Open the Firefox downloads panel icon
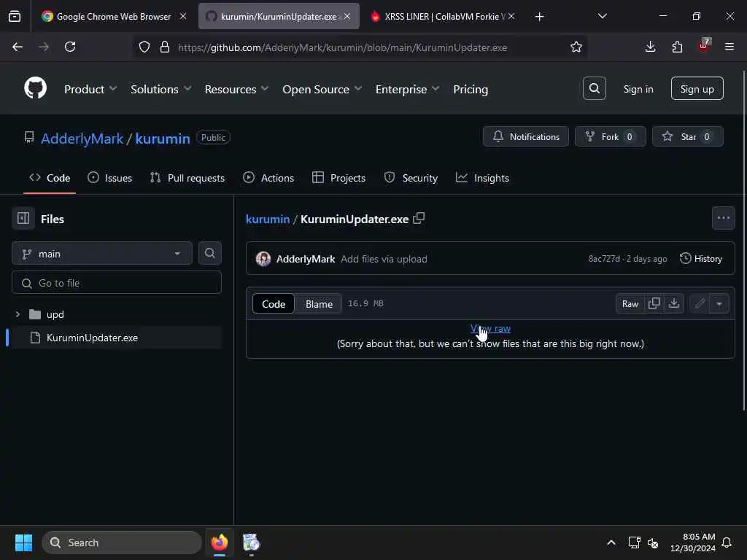 tap(650, 47)
